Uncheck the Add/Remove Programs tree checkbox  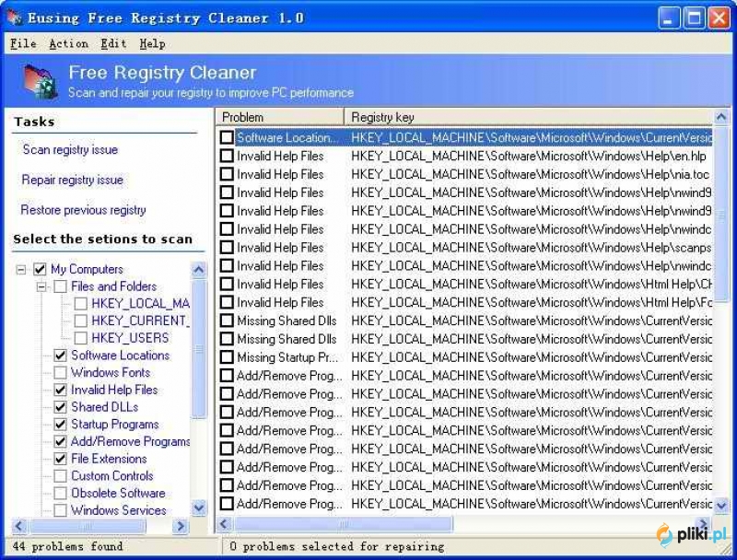[60, 441]
